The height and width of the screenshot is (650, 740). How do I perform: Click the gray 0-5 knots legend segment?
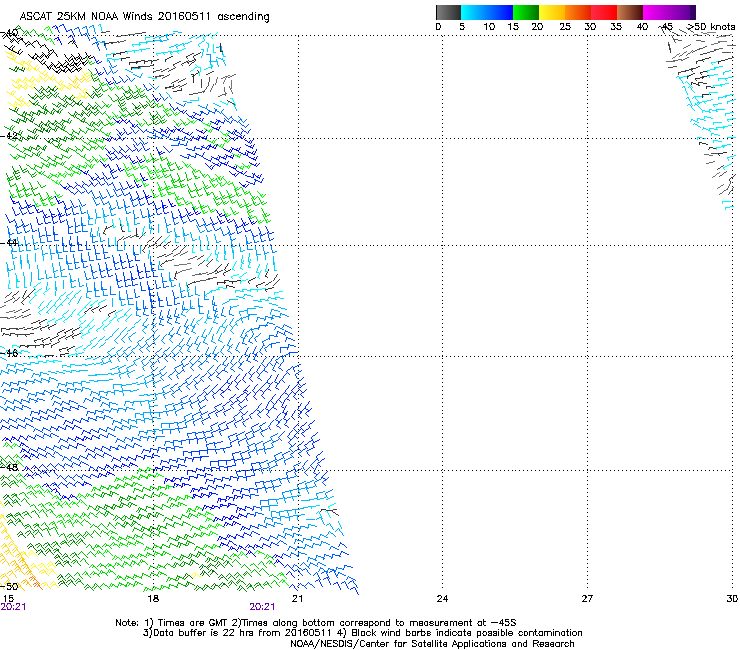[449, 12]
